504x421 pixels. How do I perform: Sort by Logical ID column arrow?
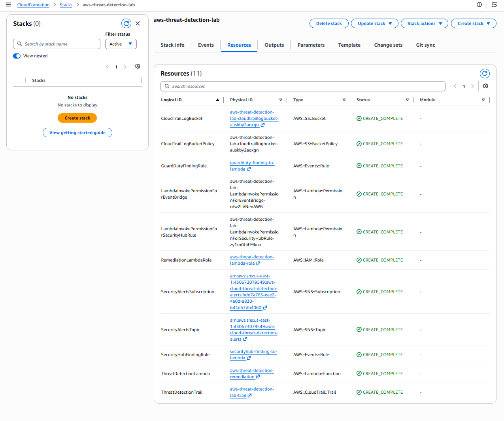pos(217,100)
